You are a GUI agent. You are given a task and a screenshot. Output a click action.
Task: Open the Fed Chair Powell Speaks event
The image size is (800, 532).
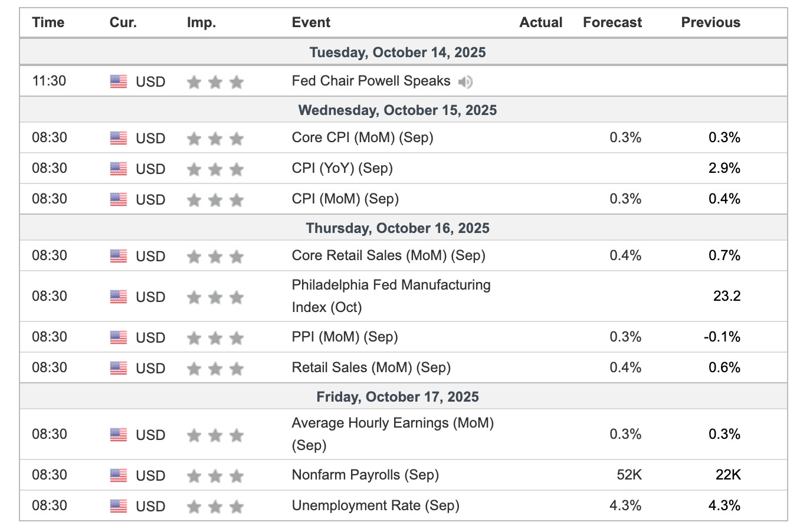[x=371, y=81]
